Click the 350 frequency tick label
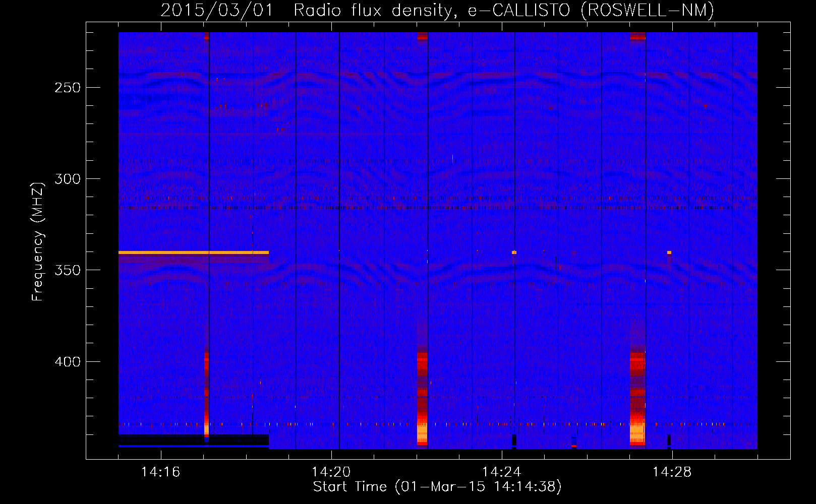Screen dimensions: 816x504 [68, 270]
